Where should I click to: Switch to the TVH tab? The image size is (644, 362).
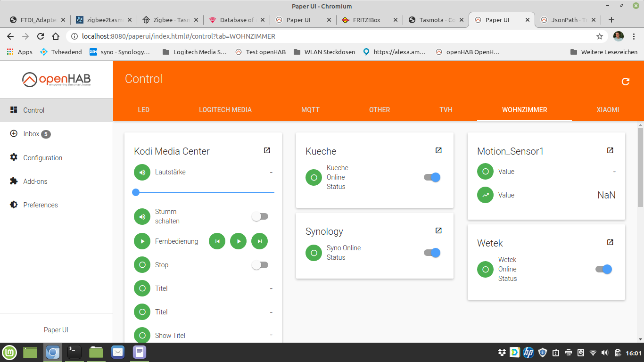(x=446, y=110)
